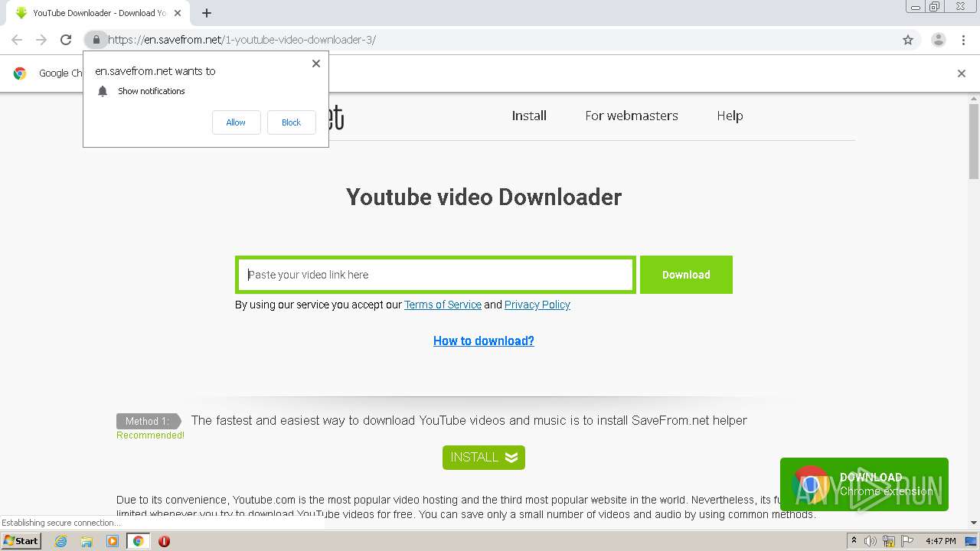Select the YouTube Downloader browser tab
This screenshot has width=980, height=551.
coord(98,13)
